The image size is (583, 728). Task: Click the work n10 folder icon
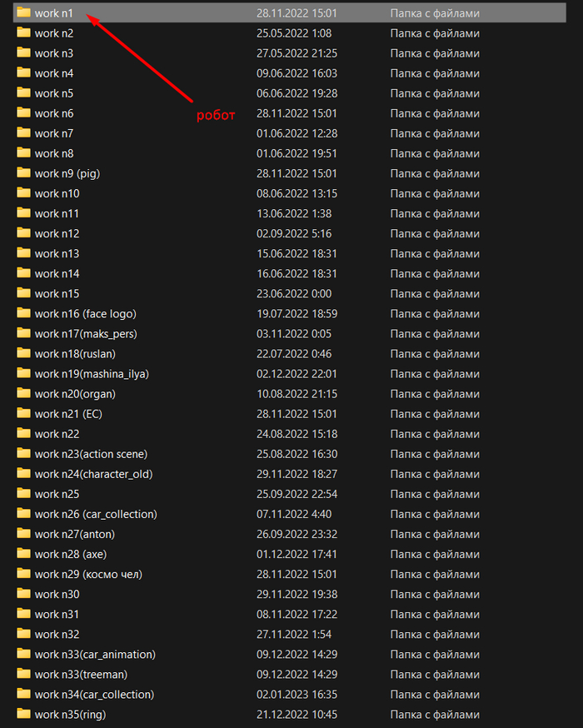[23, 192]
